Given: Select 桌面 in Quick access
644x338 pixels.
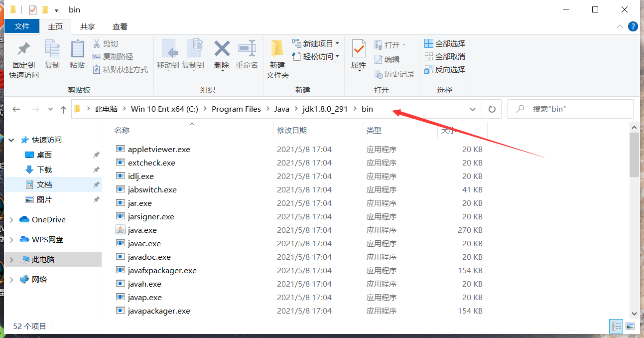Looking at the screenshot, I should point(44,155).
